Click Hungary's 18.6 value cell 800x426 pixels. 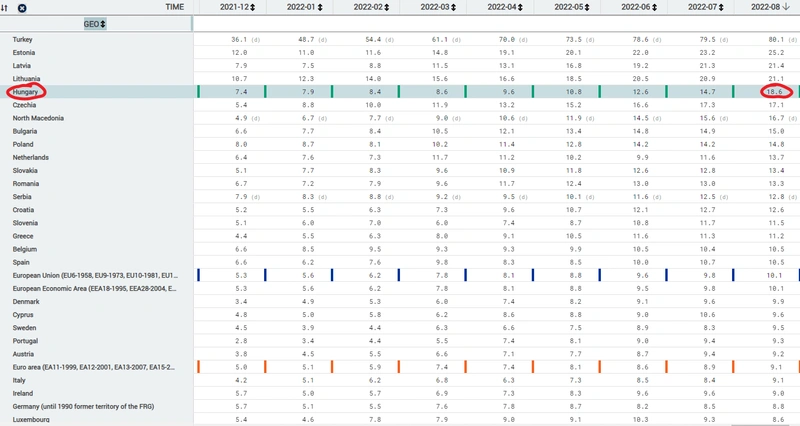[x=774, y=92]
